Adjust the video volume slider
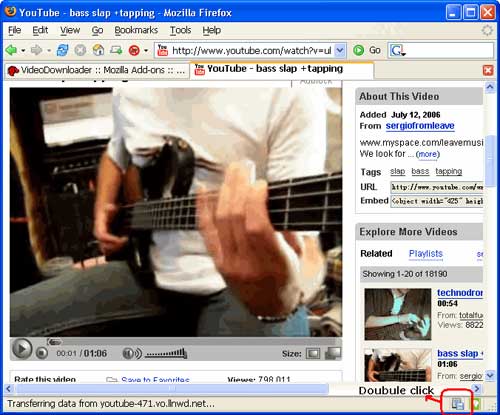This screenshot has width=500, height=415. [x=166, y=353]
